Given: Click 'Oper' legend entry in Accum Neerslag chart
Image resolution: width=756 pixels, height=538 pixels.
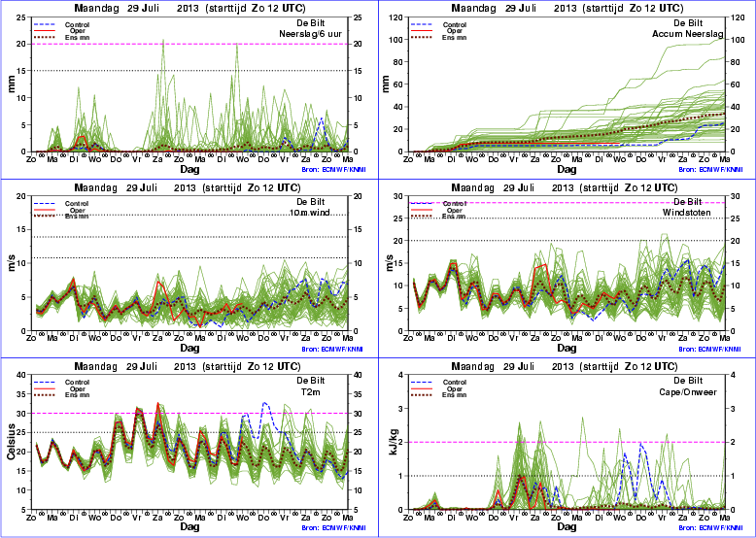Looking at the screenshot, I should [x=455, y=31].
